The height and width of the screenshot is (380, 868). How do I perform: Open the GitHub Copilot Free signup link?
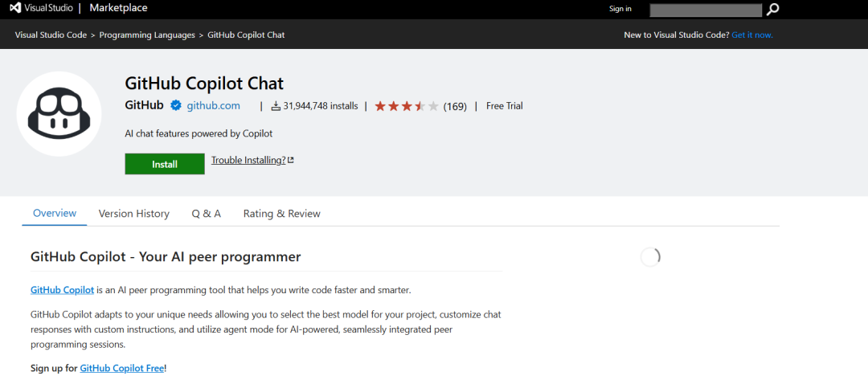pyautogui.click(x=122, y=368)
